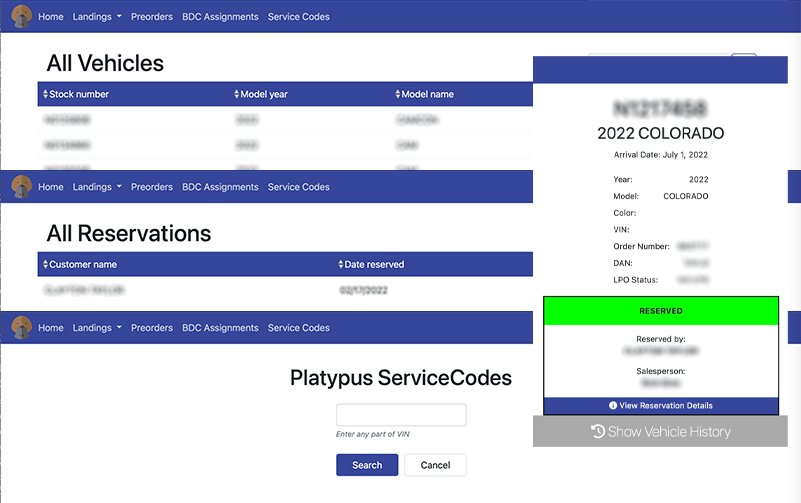Click the blue Search button
The height and width of the screenshot is (503, 801).
coord(367,465)
